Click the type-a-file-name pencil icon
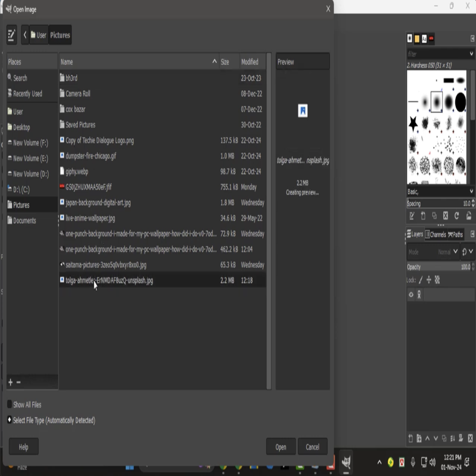Screen dimensions: 476x476 [12, 35]
